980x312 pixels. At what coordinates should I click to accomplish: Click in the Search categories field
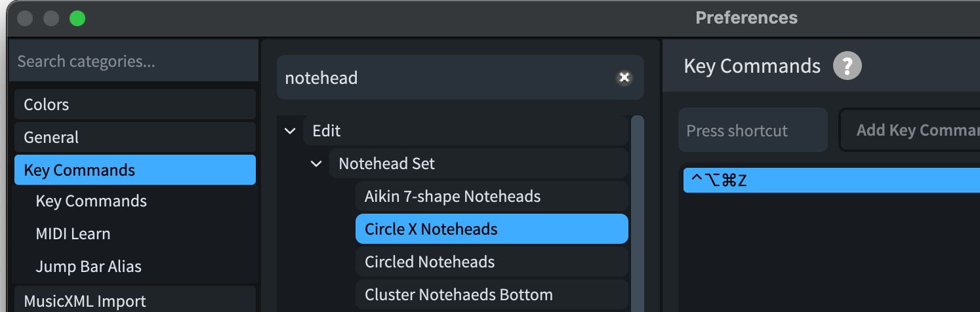[x=134, y=62]
